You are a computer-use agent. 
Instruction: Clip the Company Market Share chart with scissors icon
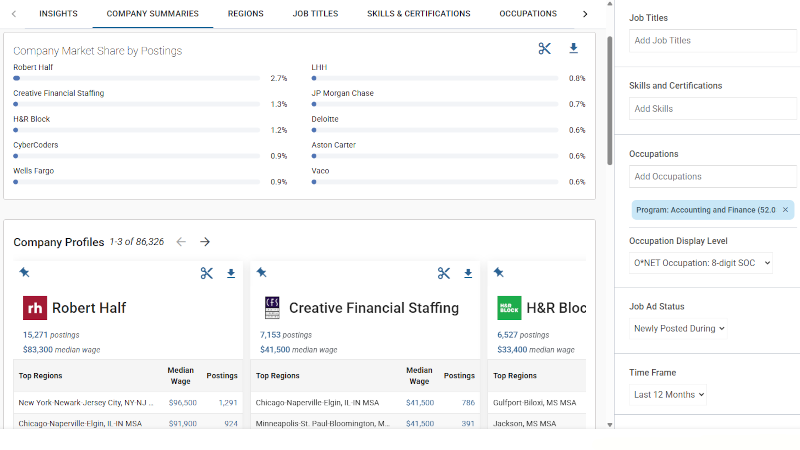coord(544,48)
